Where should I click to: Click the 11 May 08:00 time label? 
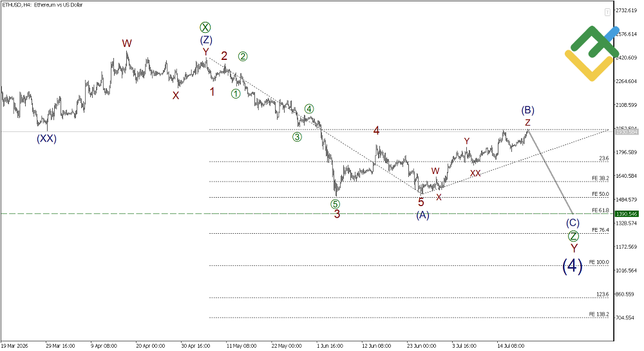tap(241, 346)
